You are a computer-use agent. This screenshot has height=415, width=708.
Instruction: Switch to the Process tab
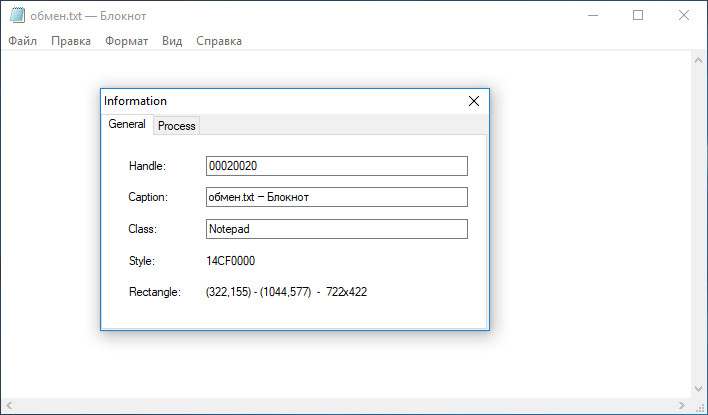177,126
